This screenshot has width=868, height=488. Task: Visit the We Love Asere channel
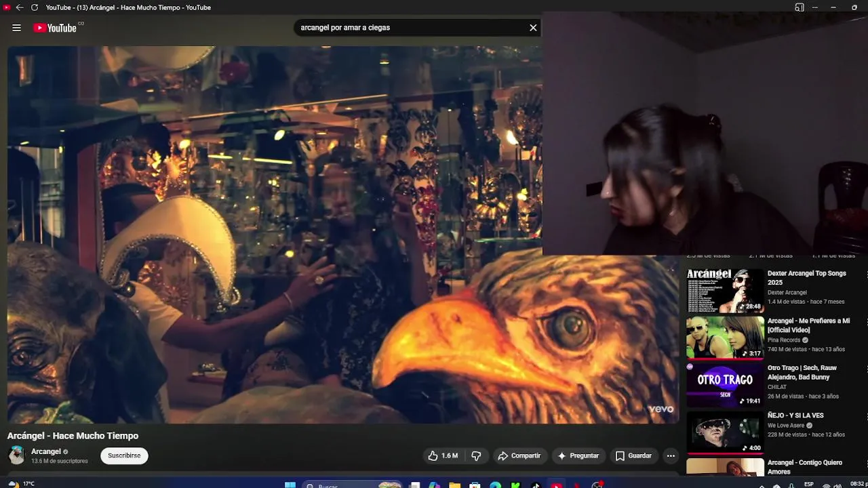786,426
